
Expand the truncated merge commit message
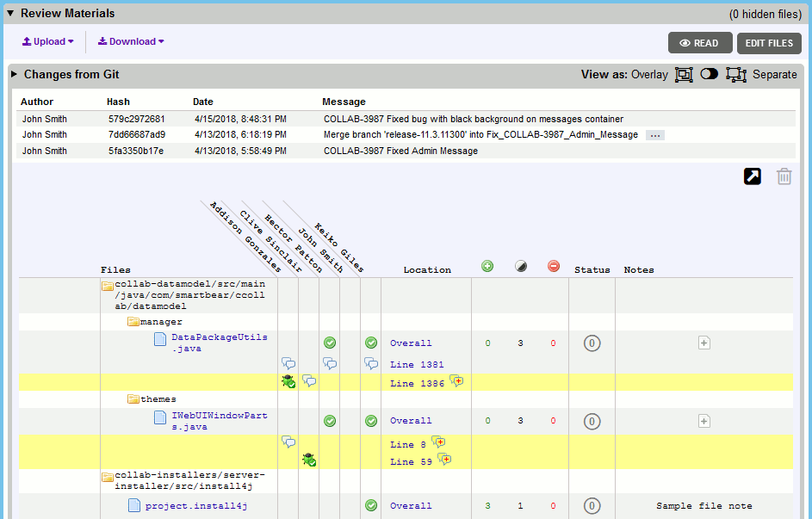654,135
